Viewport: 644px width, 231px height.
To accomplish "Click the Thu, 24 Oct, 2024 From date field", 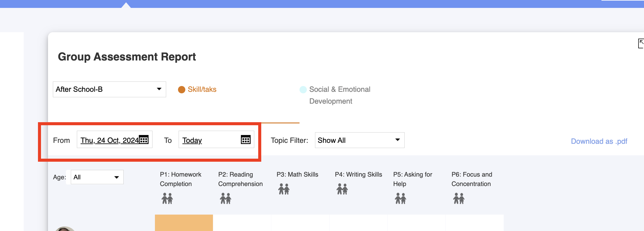I will [x=115, y=140].
